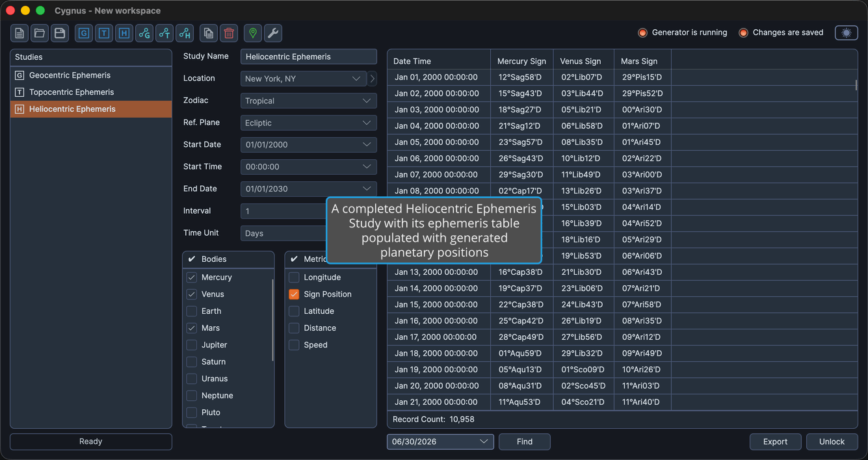Focus the Interval field
Screen dimensions: 868x460
(x=283, y=211)
